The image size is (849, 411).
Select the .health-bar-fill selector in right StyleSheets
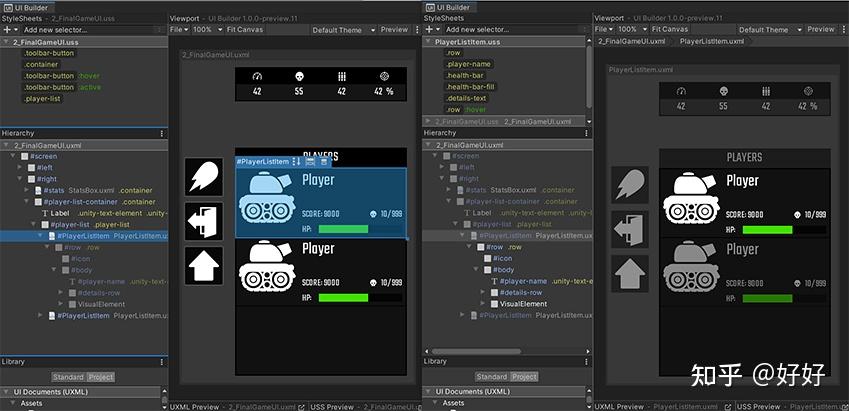coord(470,87)
